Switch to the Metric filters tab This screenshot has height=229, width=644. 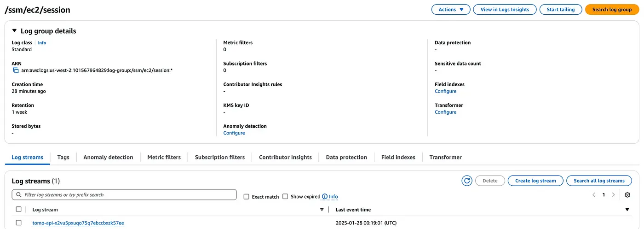coord(164,157)
